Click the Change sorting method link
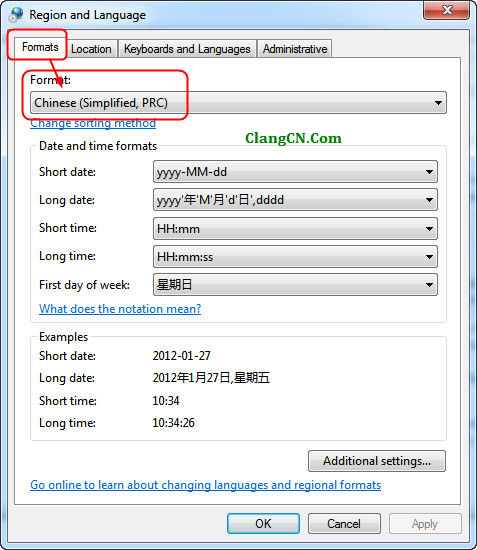This screenshot has height=550, width=477. [x=93, y=123]
